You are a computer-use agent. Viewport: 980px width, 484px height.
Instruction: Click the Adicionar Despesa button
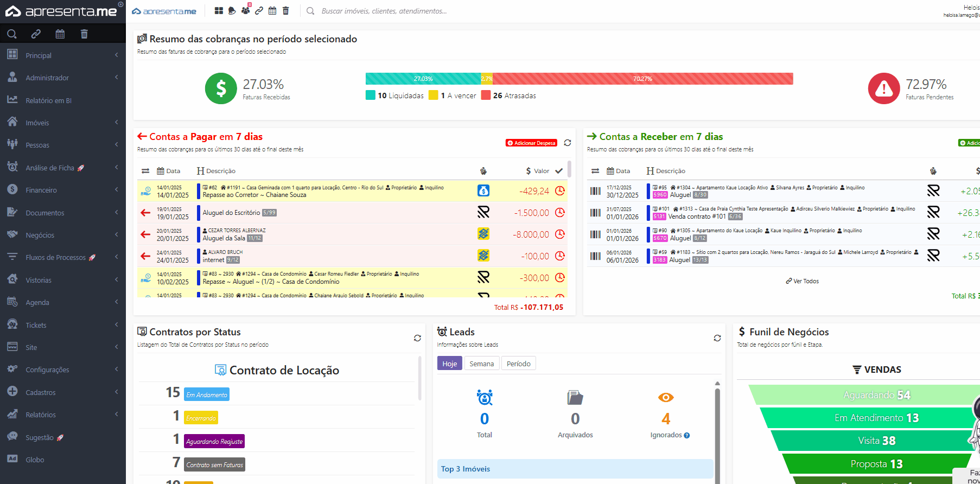tap(532, 143)
